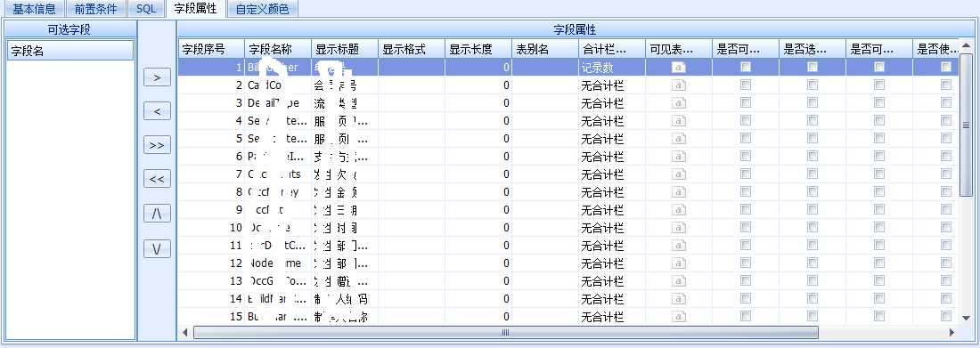Click the horizontal scrollbar's left arrow
The width and height of the screenshot is (980, 348).
click(x=185, y=333)
